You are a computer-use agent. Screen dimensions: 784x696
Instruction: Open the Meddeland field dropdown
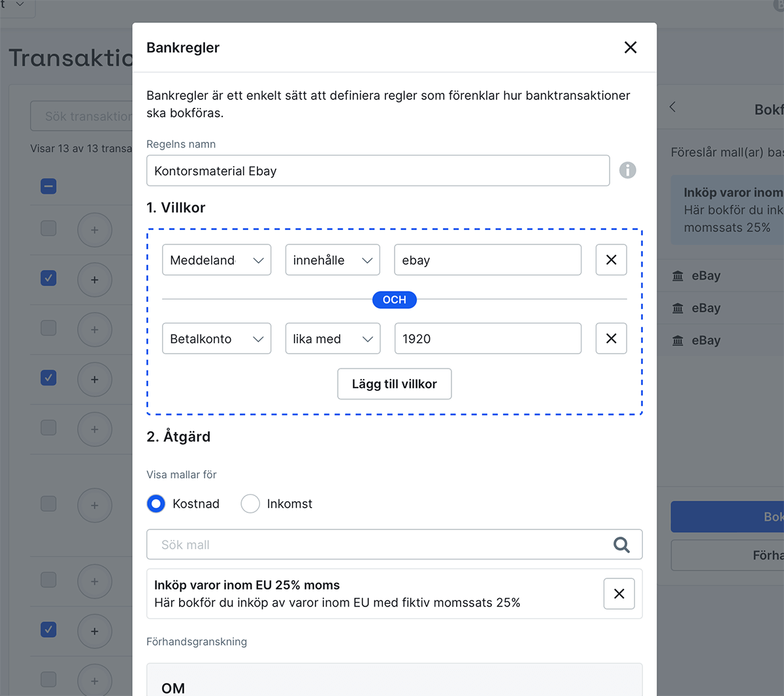click(216, 260)
